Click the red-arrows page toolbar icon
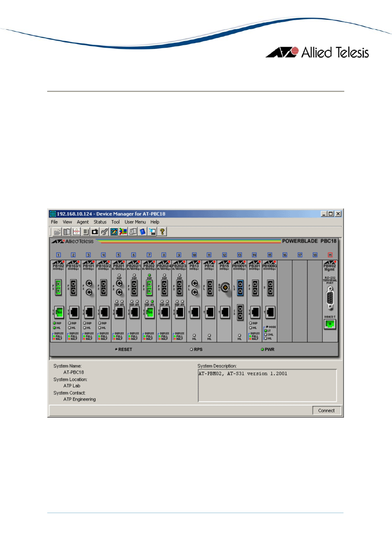This screenshot has height=555, width=392. [x=76, y=232]
